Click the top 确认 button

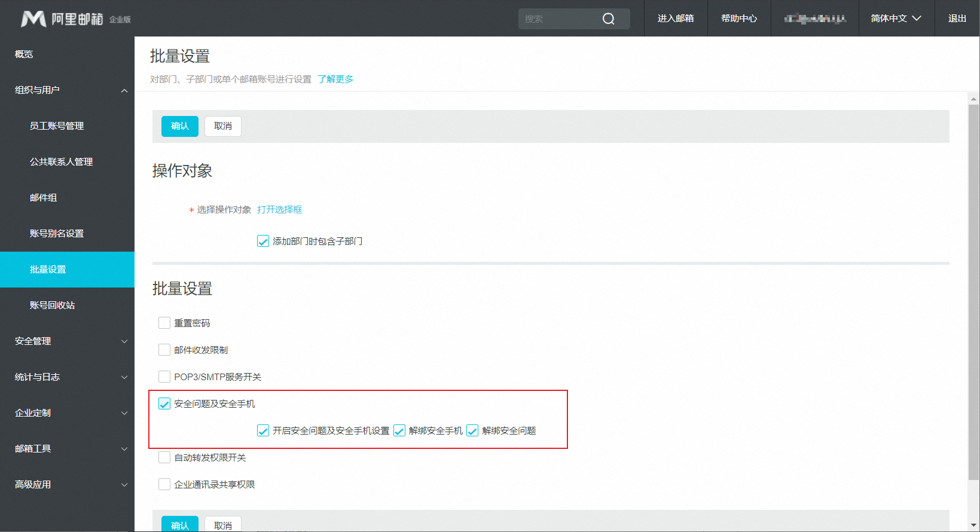[x=180, y=126]
